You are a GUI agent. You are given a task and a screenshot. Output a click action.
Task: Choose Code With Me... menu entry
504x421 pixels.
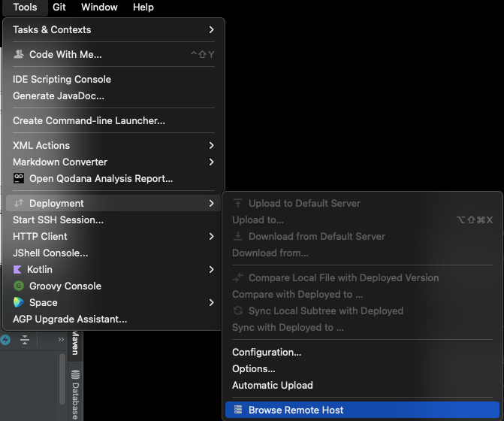click(x=113, y=54)
